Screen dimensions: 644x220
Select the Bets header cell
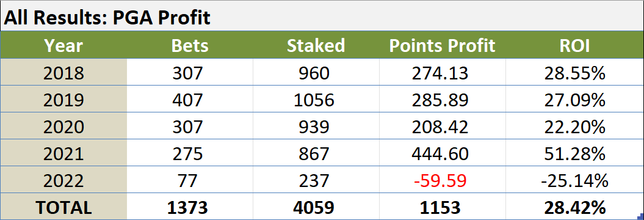[x=190, y=46]
